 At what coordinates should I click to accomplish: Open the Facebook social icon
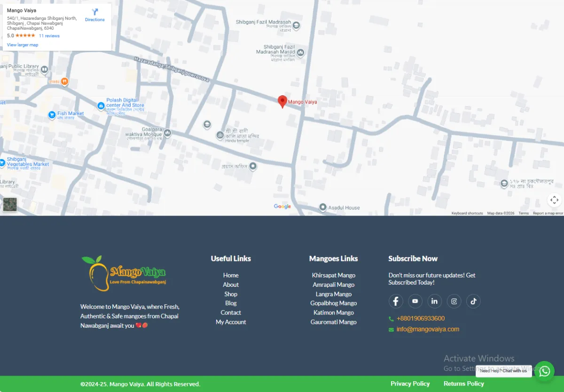(x=396, y=301)
